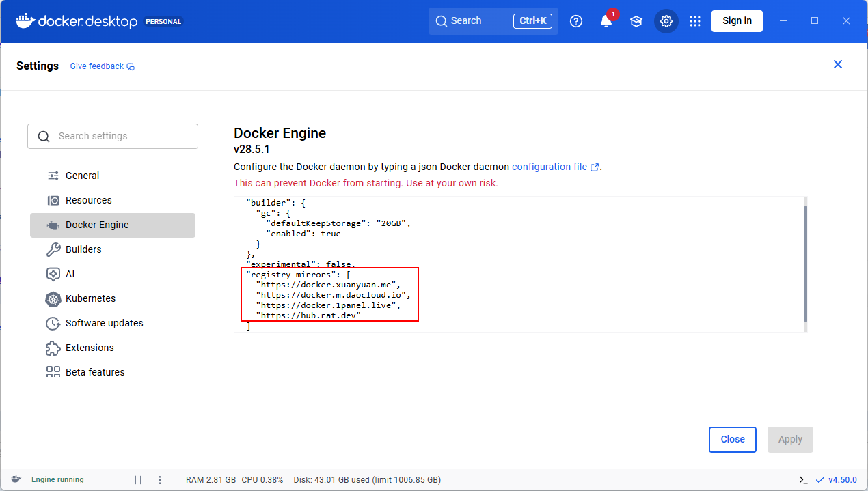This screenshot has height=491, width=868.
Task: Click the header search magnifier icon
Action: pos(442,21)
